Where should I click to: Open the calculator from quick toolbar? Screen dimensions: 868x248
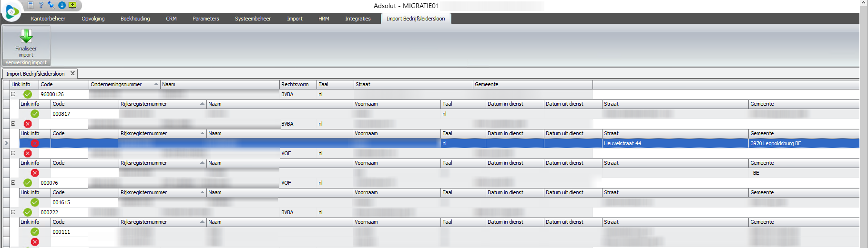31,5
